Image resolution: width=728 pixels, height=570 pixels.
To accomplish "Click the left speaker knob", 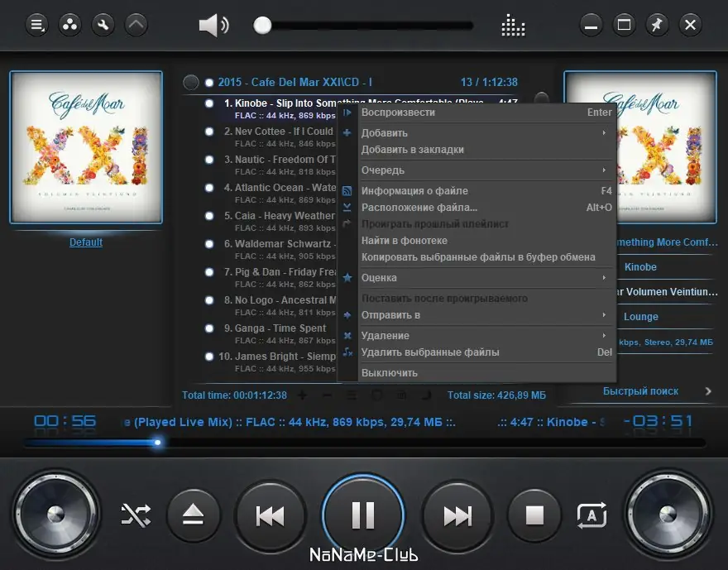I will tap(55, 515).
